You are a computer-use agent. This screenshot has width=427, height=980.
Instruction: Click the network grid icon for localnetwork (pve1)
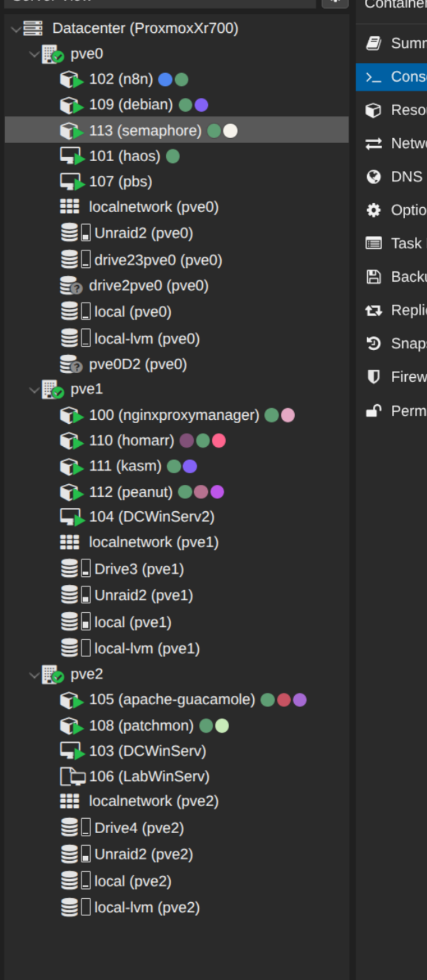click(70, 542)
